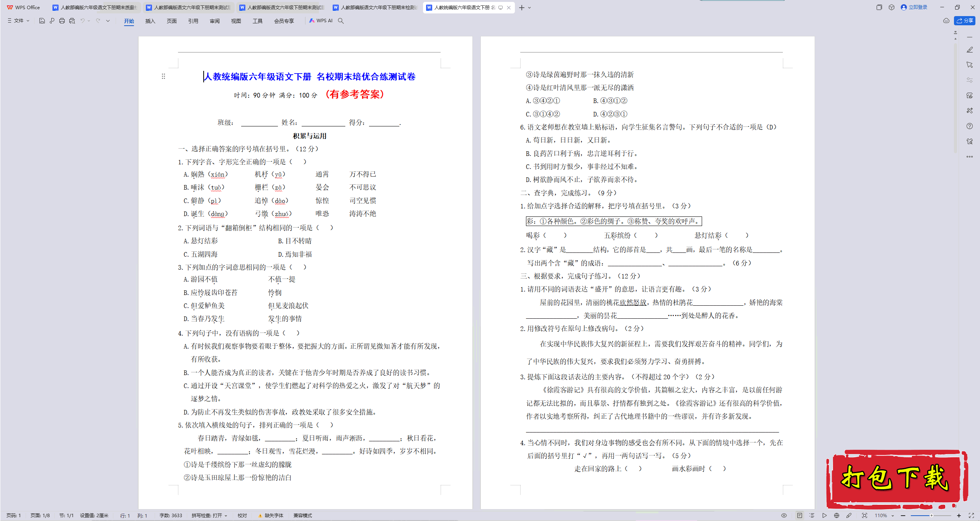Switch to page layout view in status bar

coord(800,516)
